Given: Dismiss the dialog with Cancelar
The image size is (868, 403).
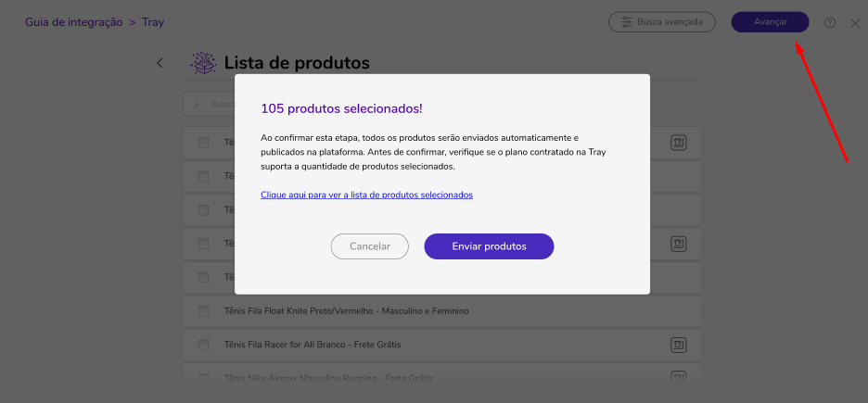Looking at the screenshot, I should coord(370,246).
